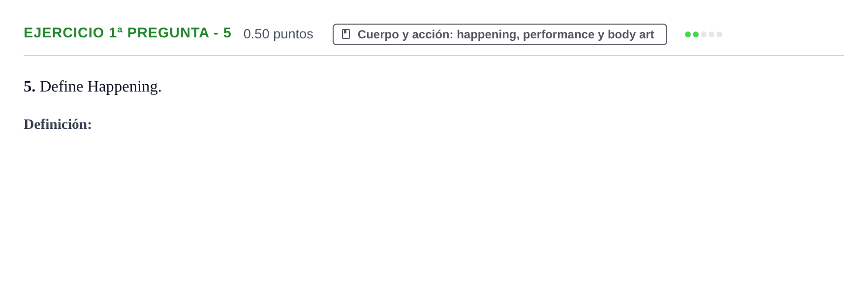The width and height of the screenshot is (868, 306).
Task: Click the word performance in the tag
Action: point(558,34)
